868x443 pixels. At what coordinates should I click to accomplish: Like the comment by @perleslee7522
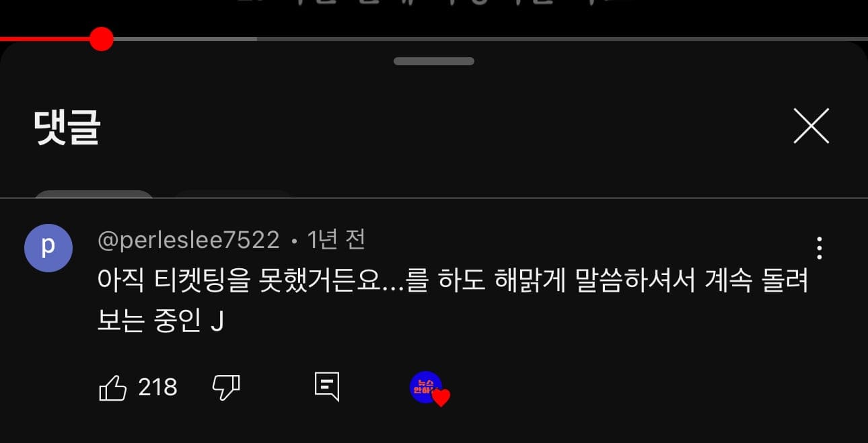(x=113, y=388)
